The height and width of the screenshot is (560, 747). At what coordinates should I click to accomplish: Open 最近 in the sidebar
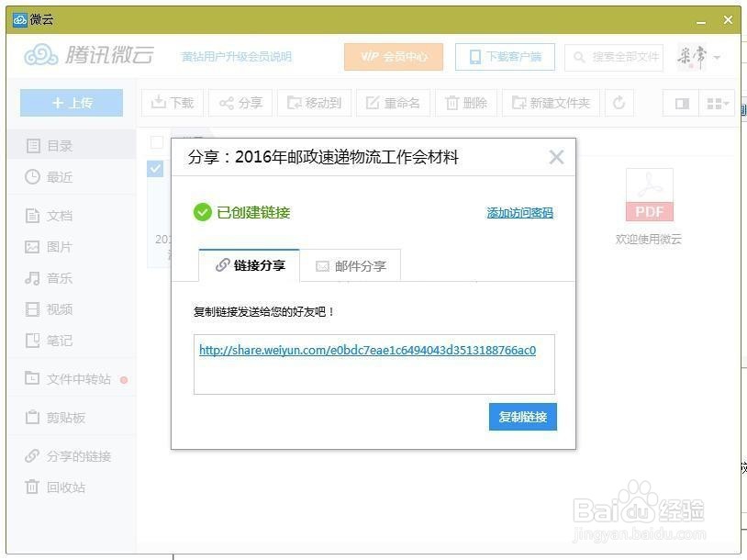click(x=72, y=177)
